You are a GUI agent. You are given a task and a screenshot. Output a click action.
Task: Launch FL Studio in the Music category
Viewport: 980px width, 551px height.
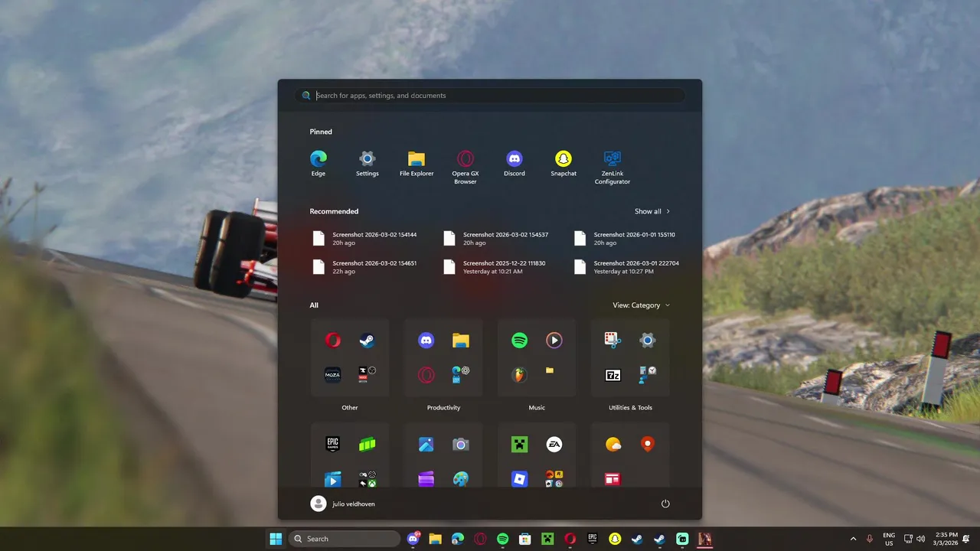[520, 375]
